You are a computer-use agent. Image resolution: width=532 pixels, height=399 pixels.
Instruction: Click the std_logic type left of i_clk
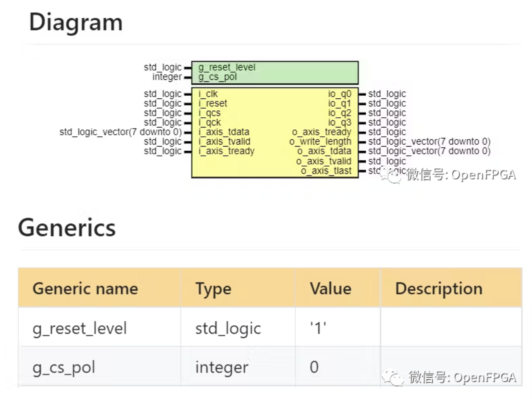(163, 94)
